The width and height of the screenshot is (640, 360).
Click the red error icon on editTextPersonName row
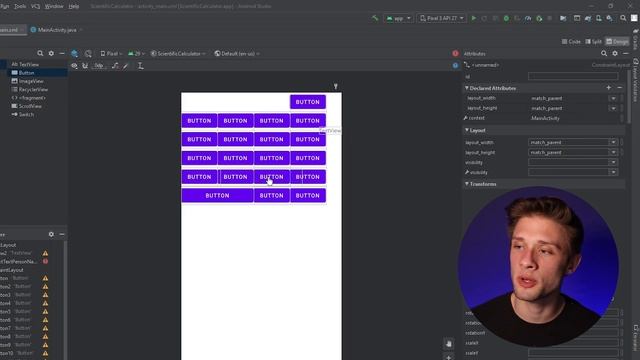[45, 261]
